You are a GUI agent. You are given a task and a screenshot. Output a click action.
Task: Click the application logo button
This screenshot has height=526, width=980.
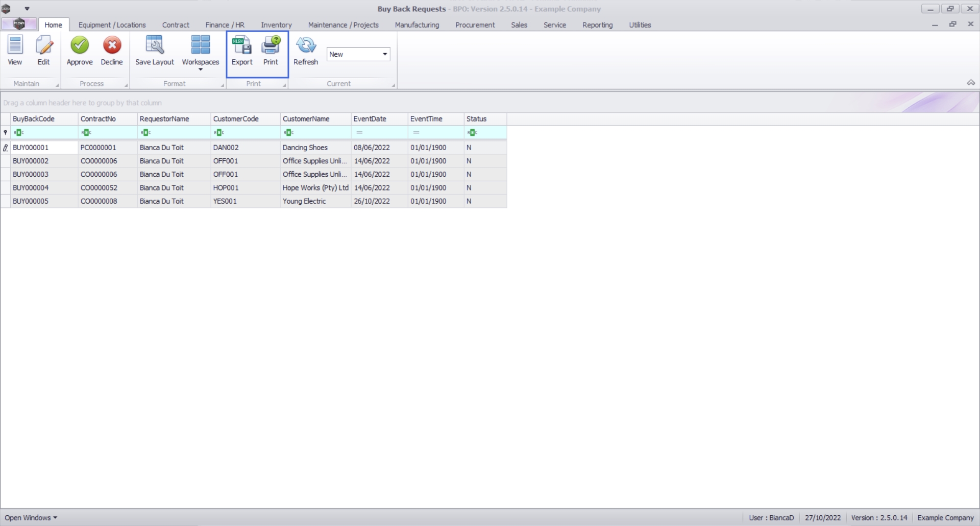19,24
